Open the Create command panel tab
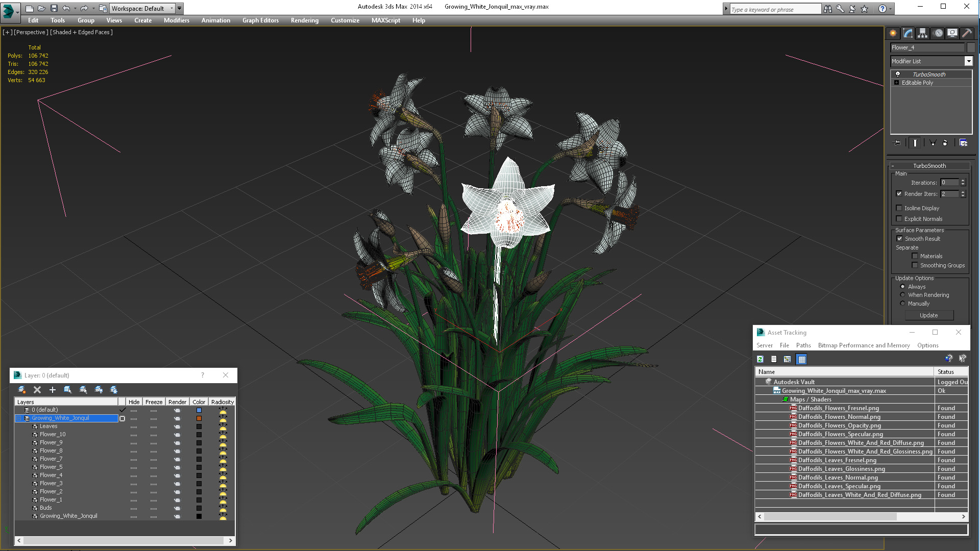Screen dimensions: 980x551 tap(893, 33)
